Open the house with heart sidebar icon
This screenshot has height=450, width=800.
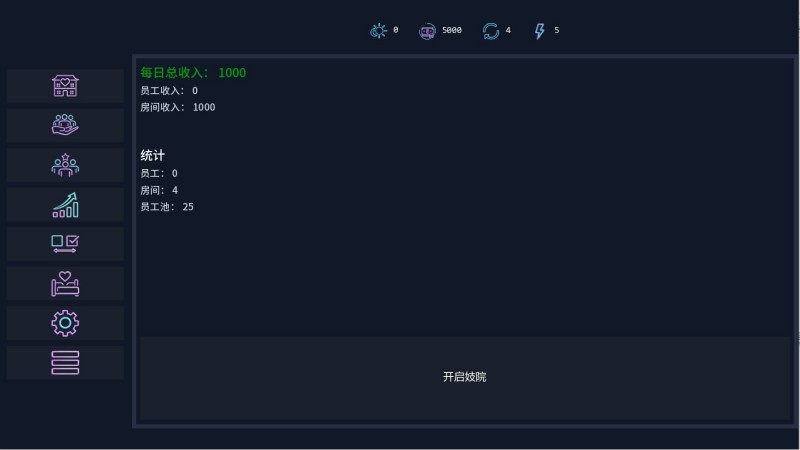click(65, 86)
